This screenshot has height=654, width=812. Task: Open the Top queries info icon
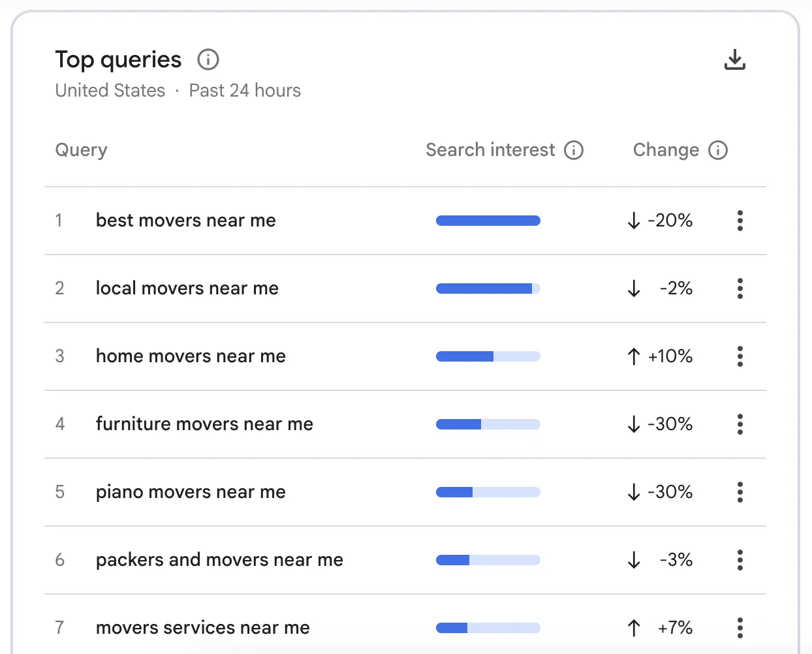point(208,59)
